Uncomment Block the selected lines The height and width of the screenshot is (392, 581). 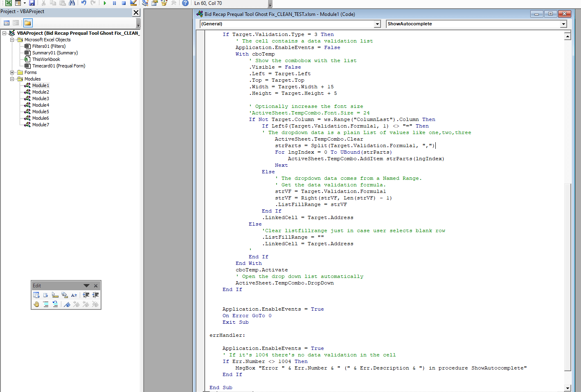click(x=55, y=304)
